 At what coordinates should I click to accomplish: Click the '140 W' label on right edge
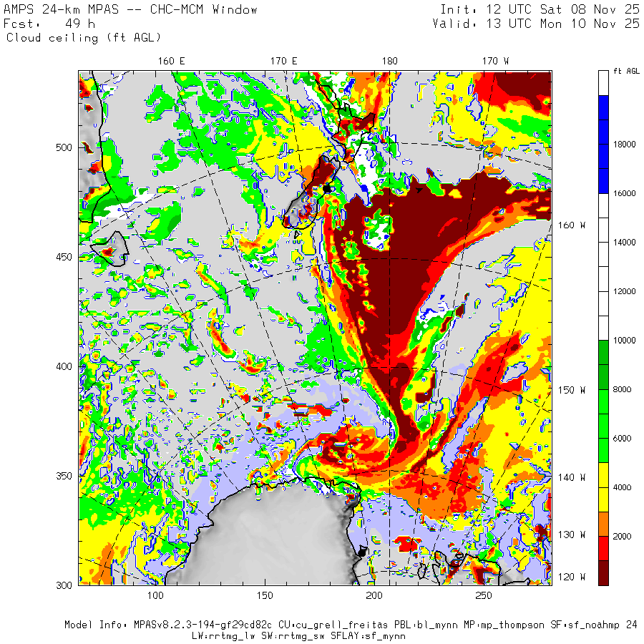[571, 478]
